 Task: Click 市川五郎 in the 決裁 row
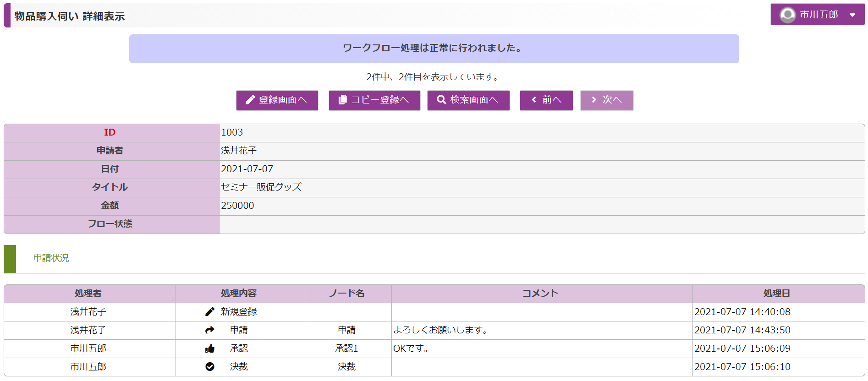pyautogui.click(x=88, y=367)
